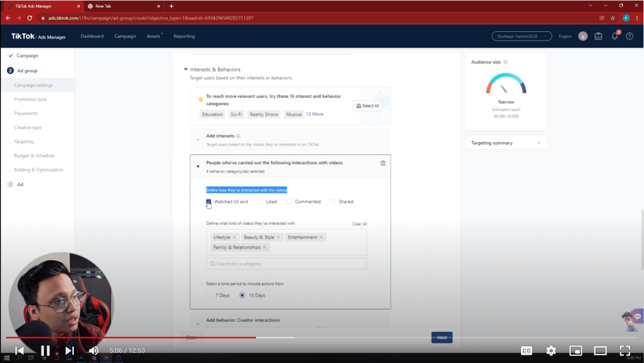Enter fullscreen on the video player
The width and height of the screenshot is (644, 363).
tap(625, 351)
